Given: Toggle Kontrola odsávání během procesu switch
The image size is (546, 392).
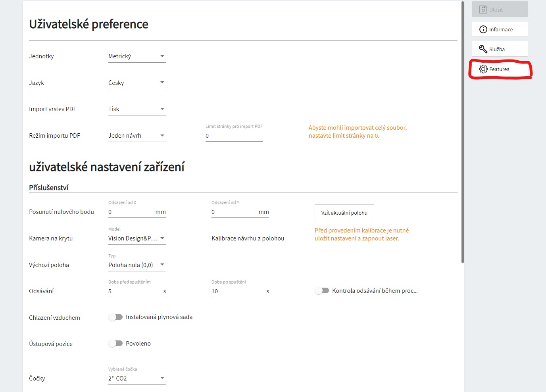Looking at the screenshot, I should pos(322,291).
